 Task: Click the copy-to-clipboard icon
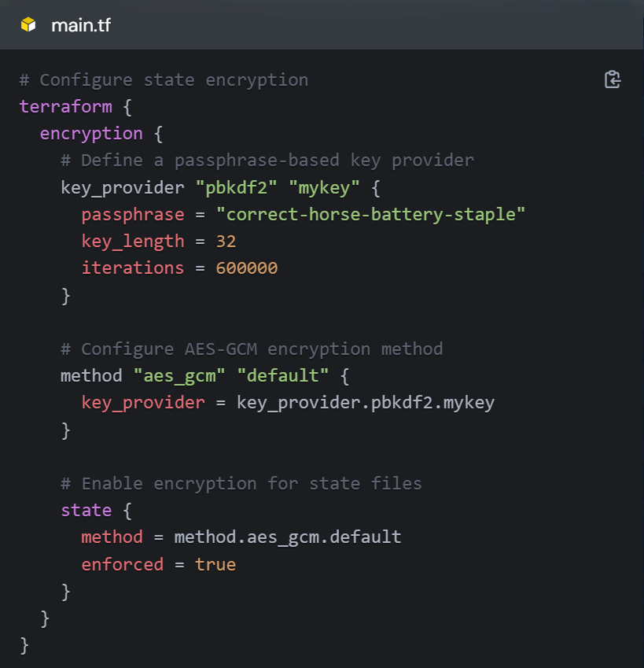pos(612,79)
